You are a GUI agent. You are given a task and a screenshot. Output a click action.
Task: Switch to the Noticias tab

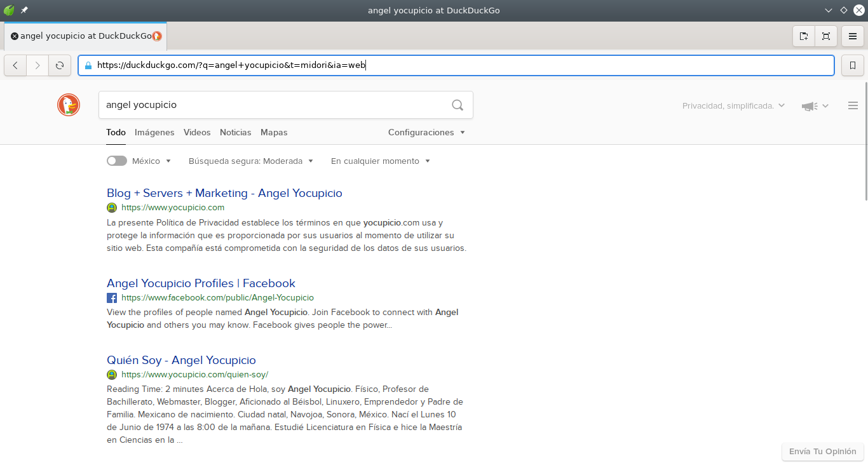point(236,133)
